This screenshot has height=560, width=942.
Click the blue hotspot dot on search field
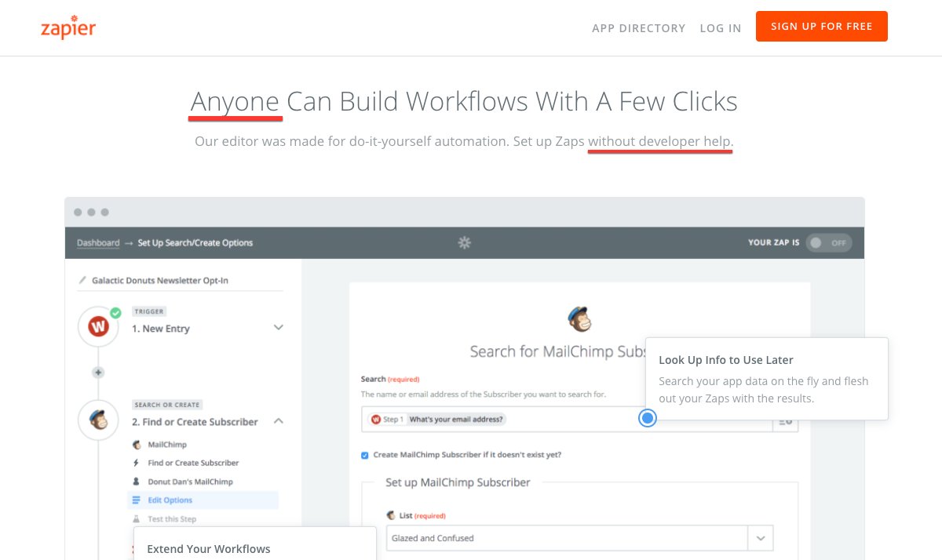click(x=648, y=419)
